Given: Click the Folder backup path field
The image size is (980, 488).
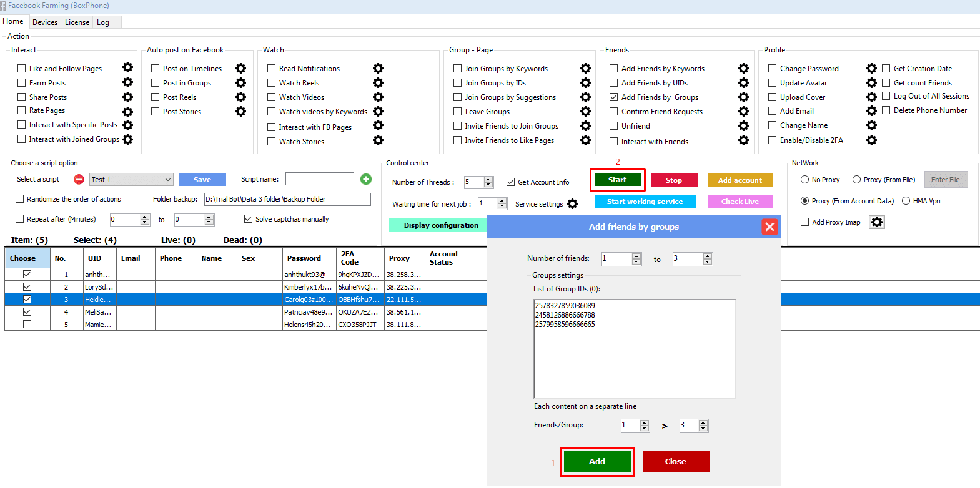Looking at the screenshot, I should (287, 199).
